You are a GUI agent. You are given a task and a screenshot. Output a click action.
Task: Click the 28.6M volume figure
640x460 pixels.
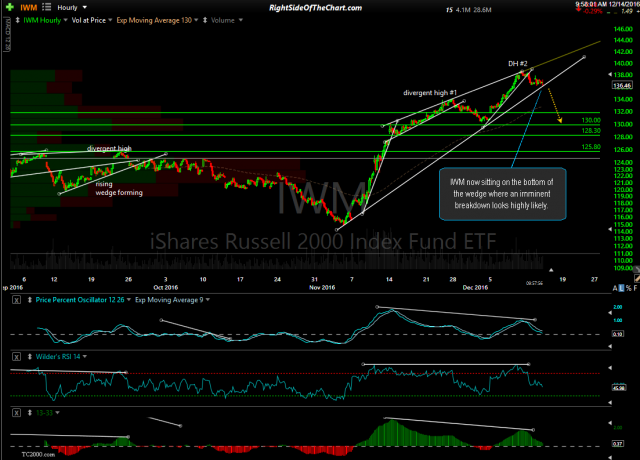(482, 10)
